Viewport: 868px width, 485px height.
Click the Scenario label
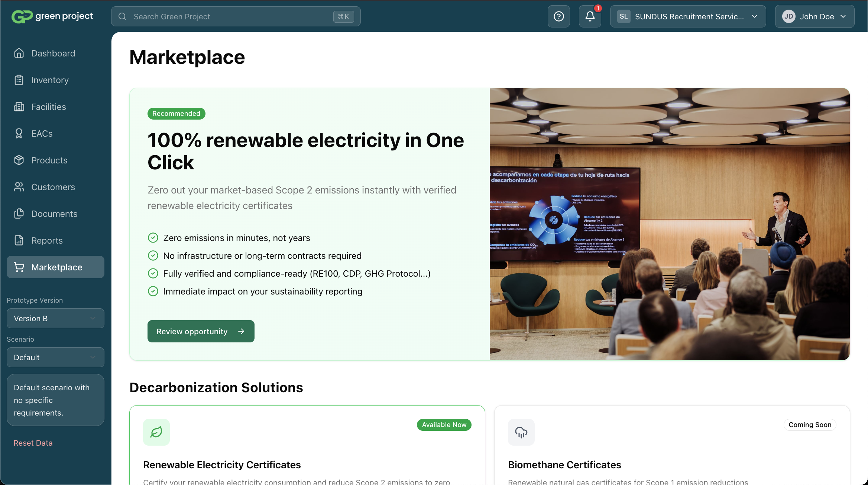click(20, 339)
